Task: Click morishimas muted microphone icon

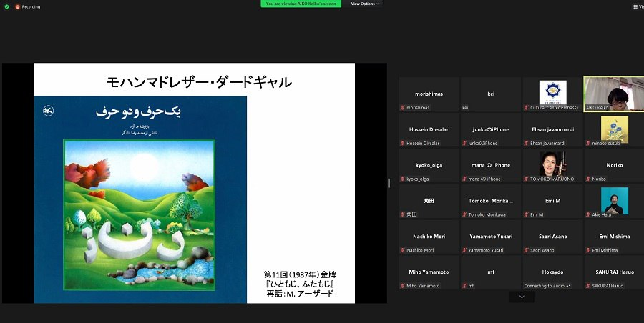Action: (x=403, y=107)
